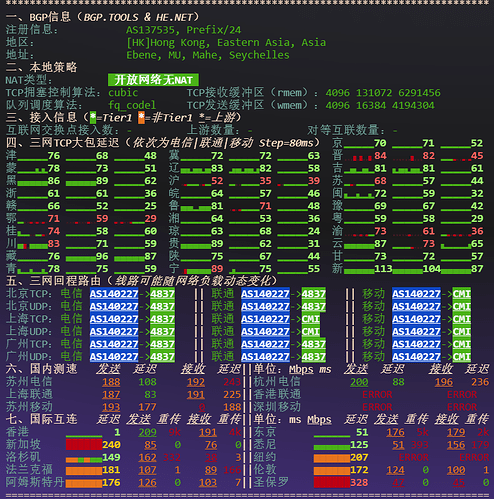This screenshot has width=494, height=499.
Task: Click 苏州电信 send speed 188
Action: [111, 382]
